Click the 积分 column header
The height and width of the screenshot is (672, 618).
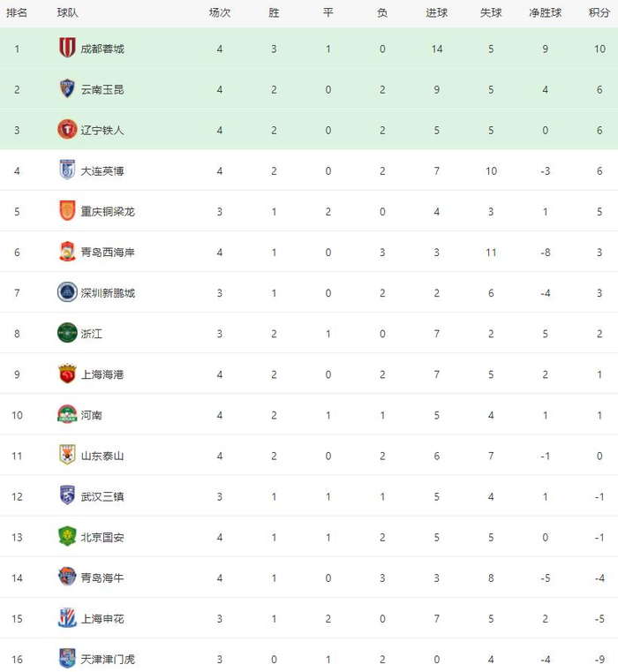599,13
